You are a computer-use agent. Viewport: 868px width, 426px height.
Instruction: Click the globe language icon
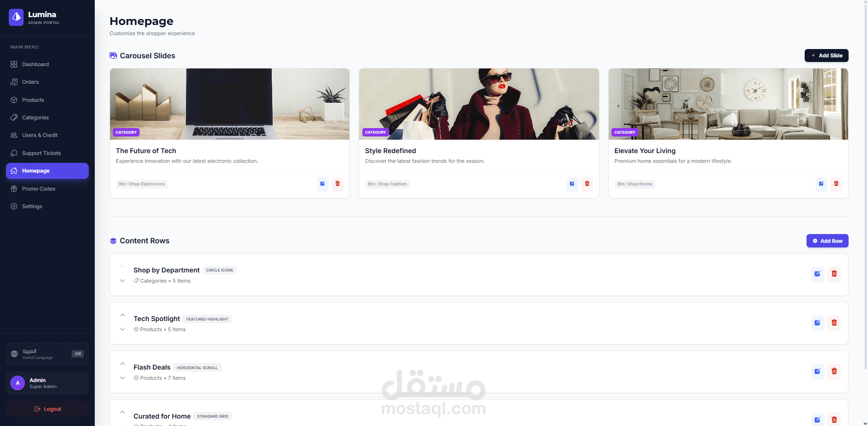14,354
